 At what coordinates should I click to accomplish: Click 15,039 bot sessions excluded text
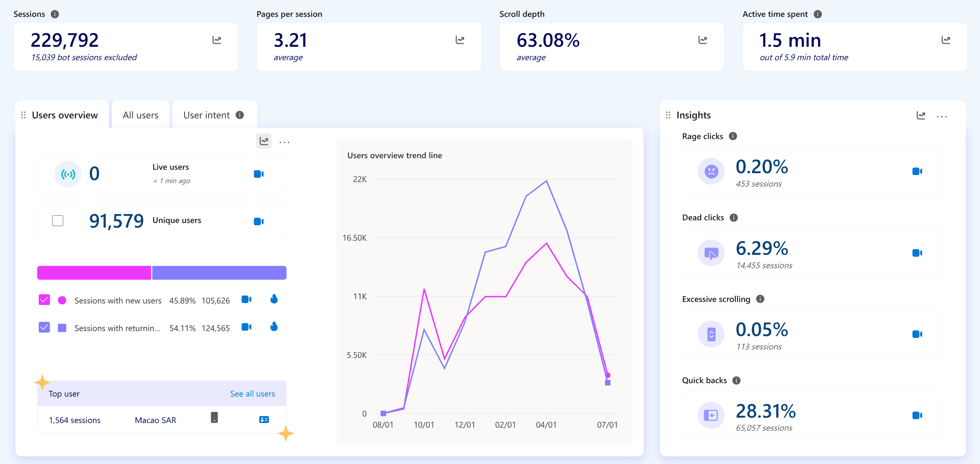coord(84,57)
